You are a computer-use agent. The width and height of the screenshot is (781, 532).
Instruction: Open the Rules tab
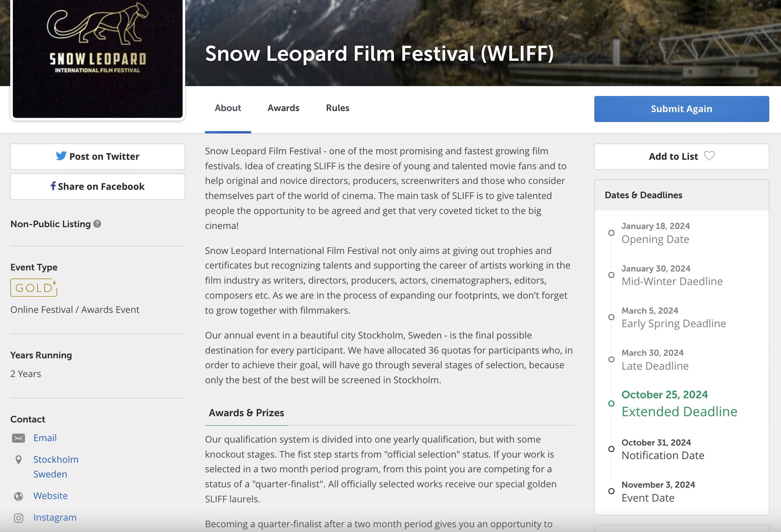(337, 108)
